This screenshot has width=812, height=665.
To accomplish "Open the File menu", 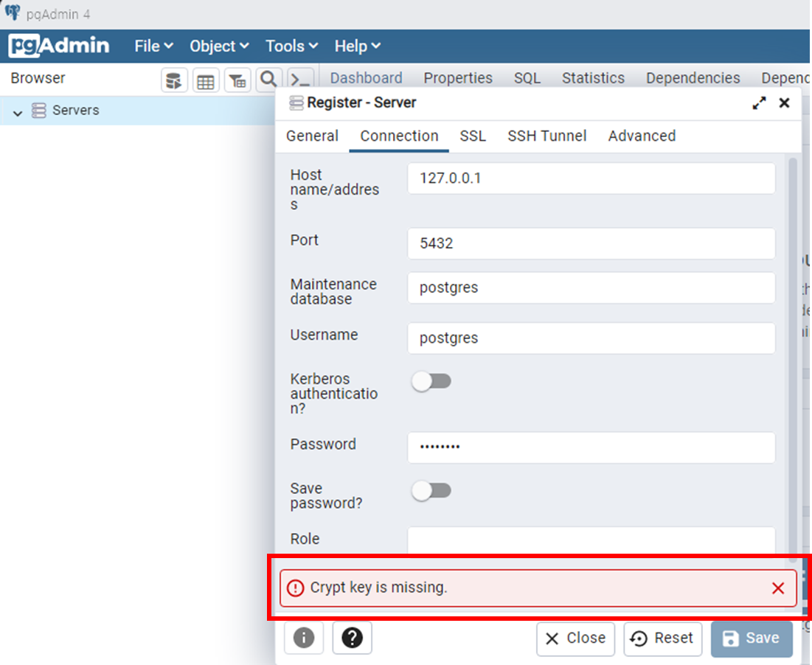I will click(154, 46).
